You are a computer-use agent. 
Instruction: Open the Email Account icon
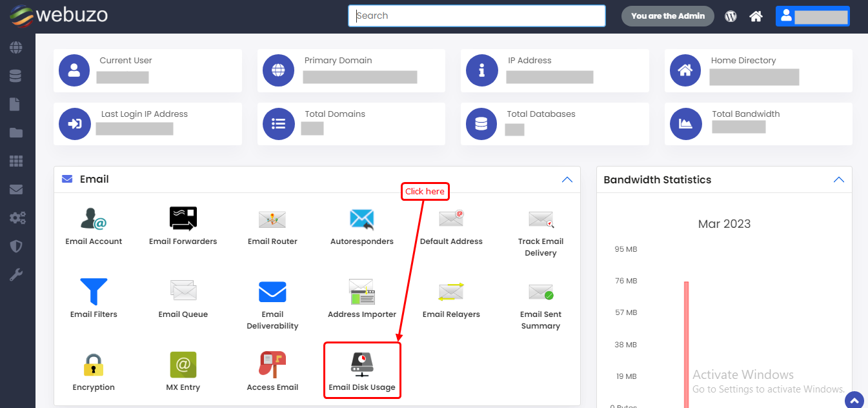pos(94,220)
